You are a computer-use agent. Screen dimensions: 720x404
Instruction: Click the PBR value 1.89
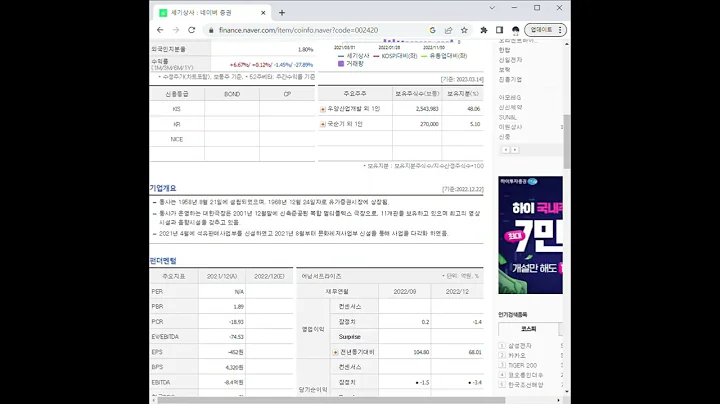point(238,307)
